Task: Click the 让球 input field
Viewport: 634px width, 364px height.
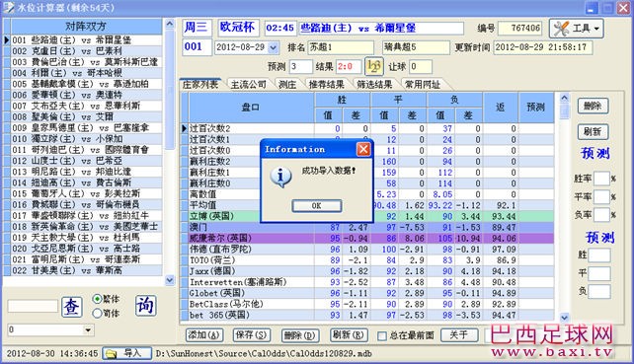Action: pyautogui.click(x=421, y=67)
